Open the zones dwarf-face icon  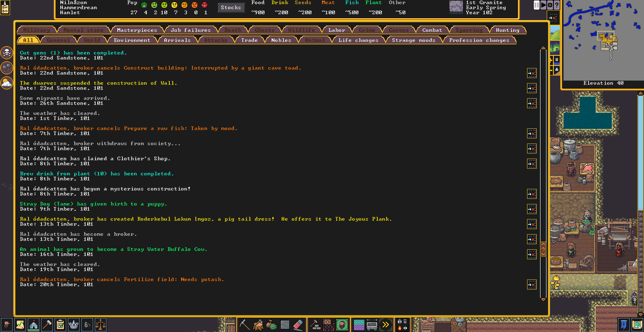pos(342,325)
